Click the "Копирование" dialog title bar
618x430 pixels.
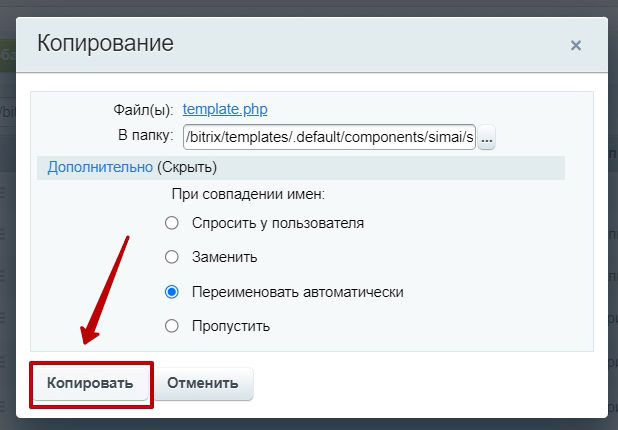(x=300, y=44)
